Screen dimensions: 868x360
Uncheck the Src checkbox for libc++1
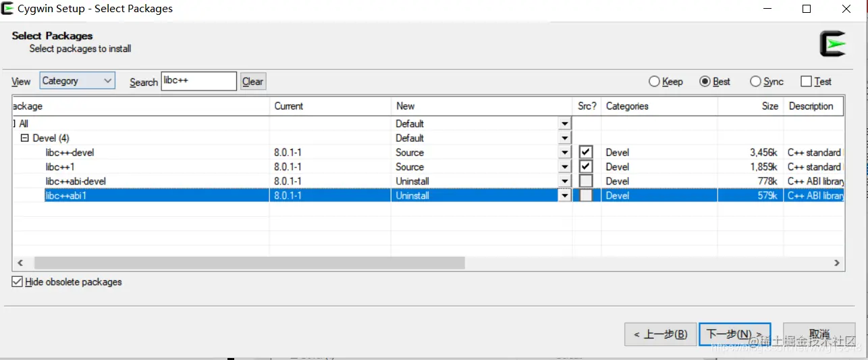586,167
